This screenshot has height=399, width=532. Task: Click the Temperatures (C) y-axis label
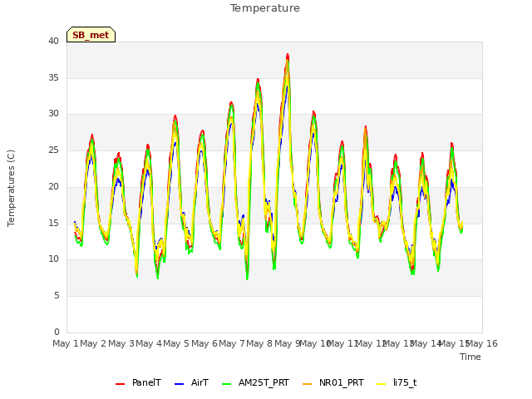(11, 188)
